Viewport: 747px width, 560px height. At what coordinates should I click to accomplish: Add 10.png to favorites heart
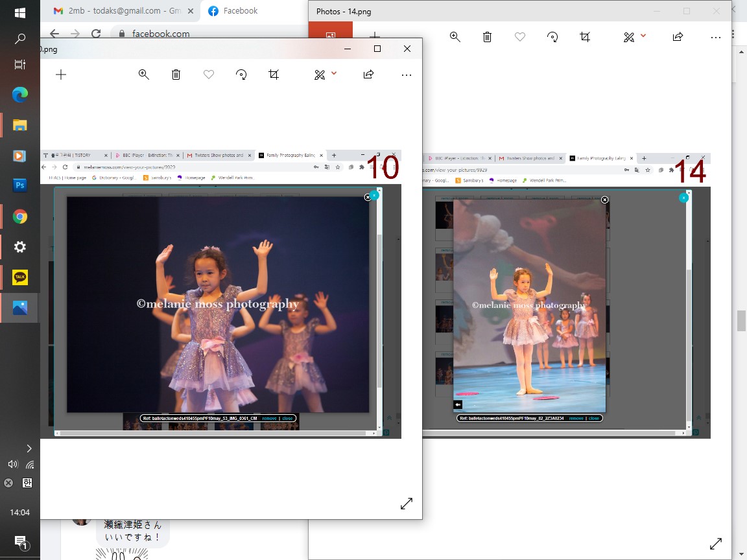click(x=209, y=75)
